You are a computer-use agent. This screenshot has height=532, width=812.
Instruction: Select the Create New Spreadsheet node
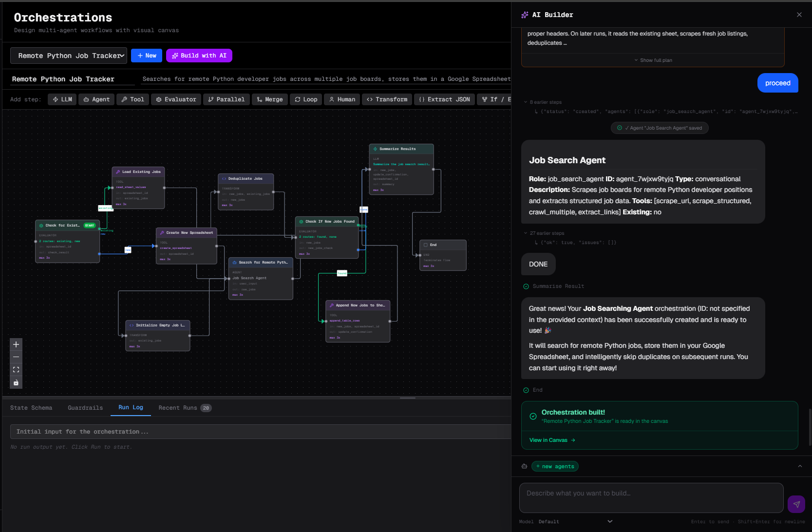(187, 246)
